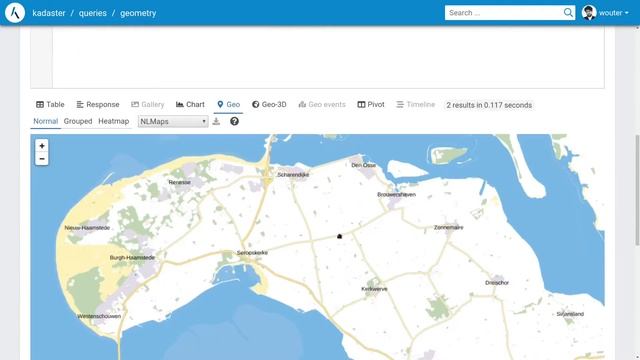
Task: Switch to the Geo-3D tab
Action: 269,104
